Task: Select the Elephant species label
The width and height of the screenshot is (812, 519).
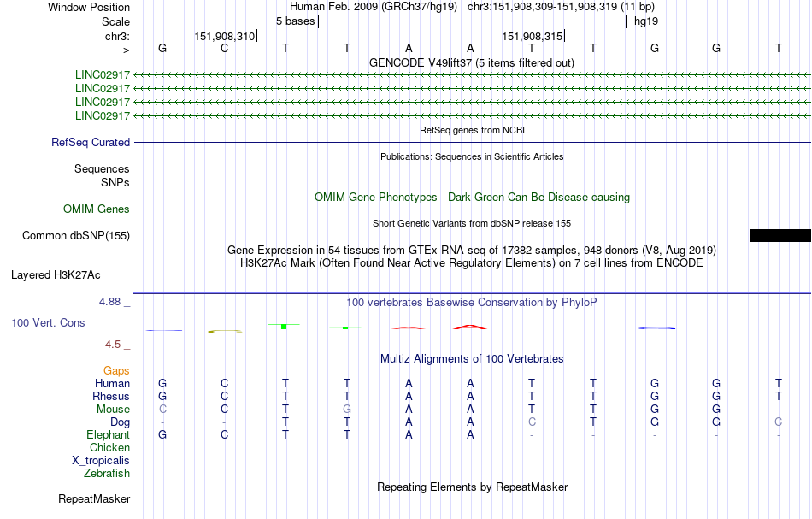Action: [x=109, y=434]
